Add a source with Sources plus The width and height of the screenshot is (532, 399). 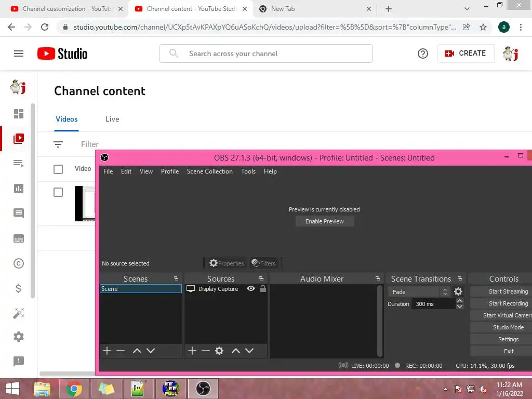(x=192, y=351)
